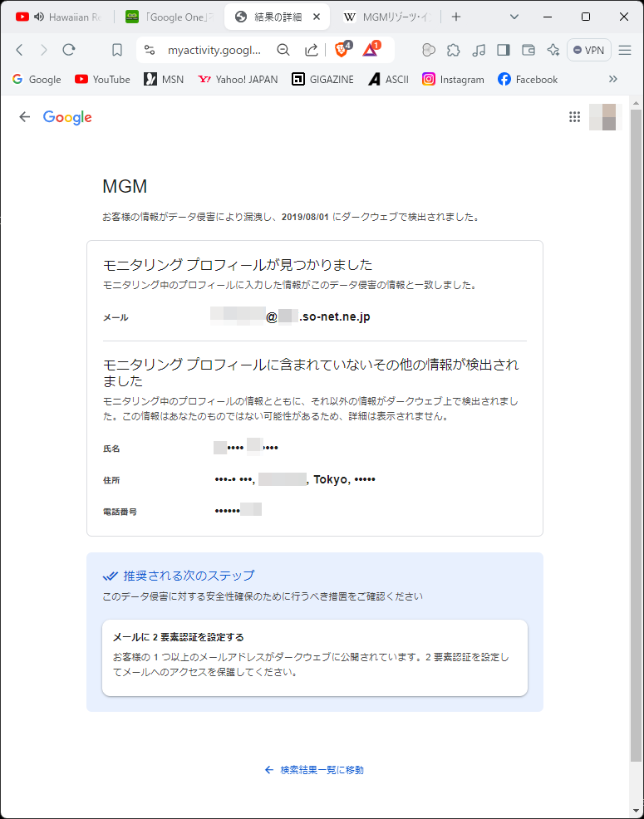644x819 pixels.
Task: Expand hidden bookmarks with the double chevron
Action: pyautogui.click(x=613, y=79)
